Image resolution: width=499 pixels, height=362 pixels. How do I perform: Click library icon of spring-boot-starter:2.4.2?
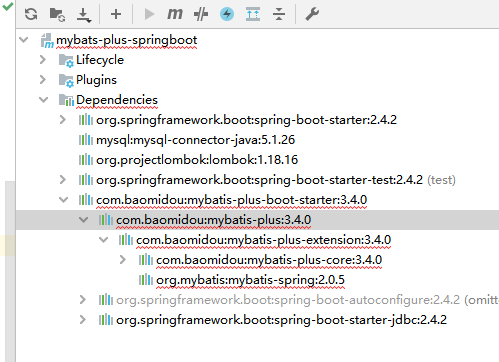(x=86, y=120)
